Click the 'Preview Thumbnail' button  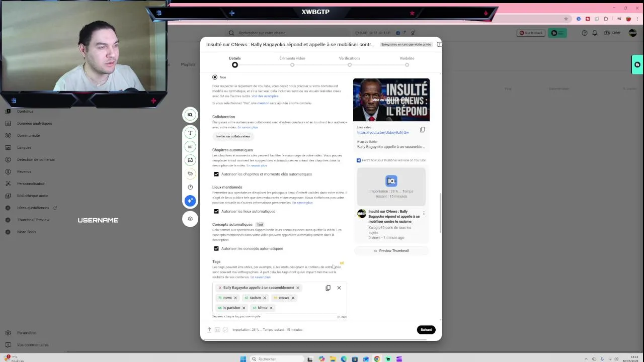(391, 250)
